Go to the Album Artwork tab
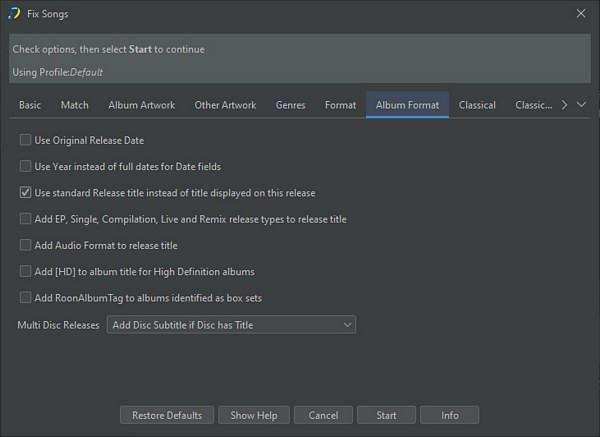This screenshot has width=600, height=437. pyautogui.click(x=141, y=105)
